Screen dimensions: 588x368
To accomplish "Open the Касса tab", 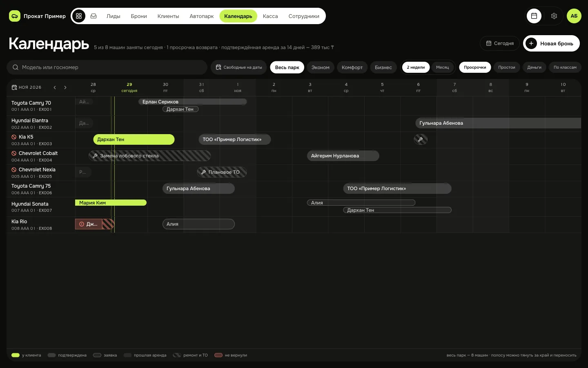I will point(270,16).
